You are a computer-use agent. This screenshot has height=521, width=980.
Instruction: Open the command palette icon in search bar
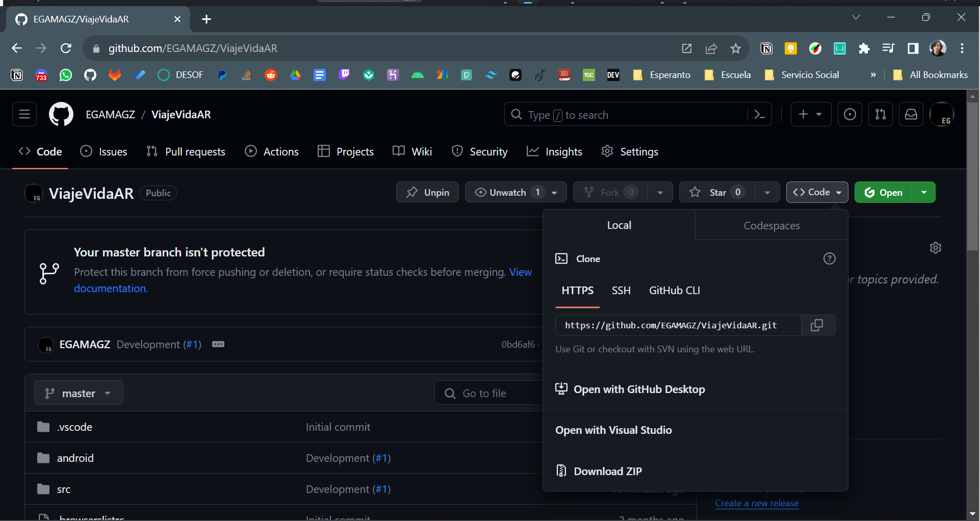point(759,115)
